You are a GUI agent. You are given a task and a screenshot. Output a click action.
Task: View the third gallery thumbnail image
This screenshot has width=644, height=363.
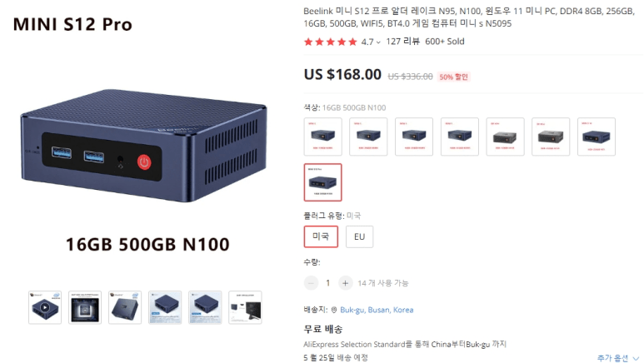point(125,307)
